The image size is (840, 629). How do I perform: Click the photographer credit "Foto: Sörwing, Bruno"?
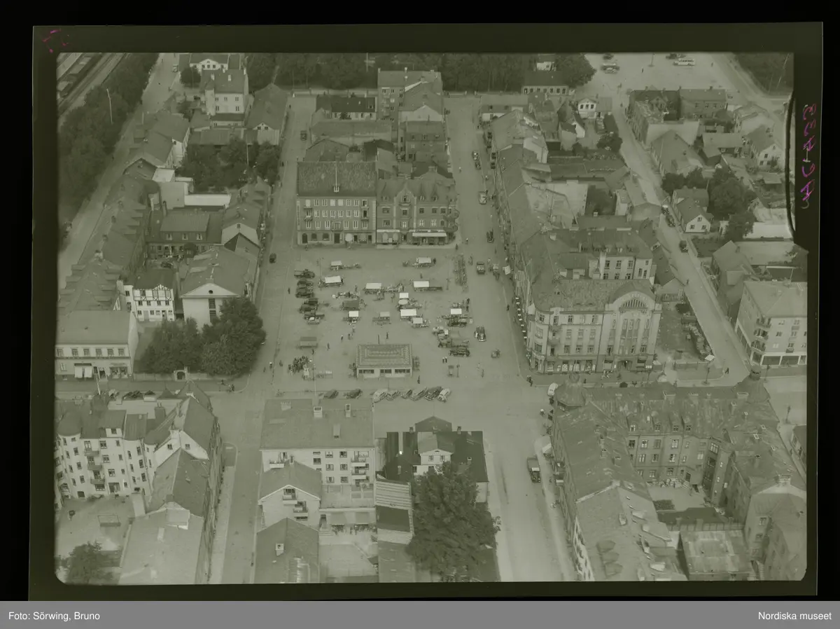coord(55,616)
